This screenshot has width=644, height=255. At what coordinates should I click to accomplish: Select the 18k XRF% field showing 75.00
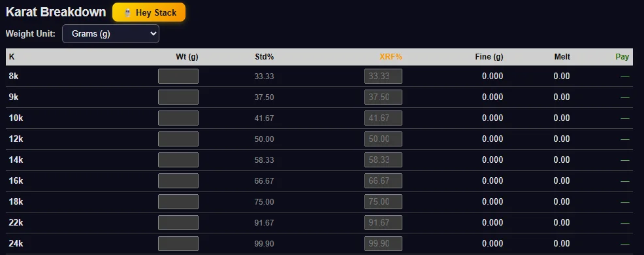coord(383,202)
